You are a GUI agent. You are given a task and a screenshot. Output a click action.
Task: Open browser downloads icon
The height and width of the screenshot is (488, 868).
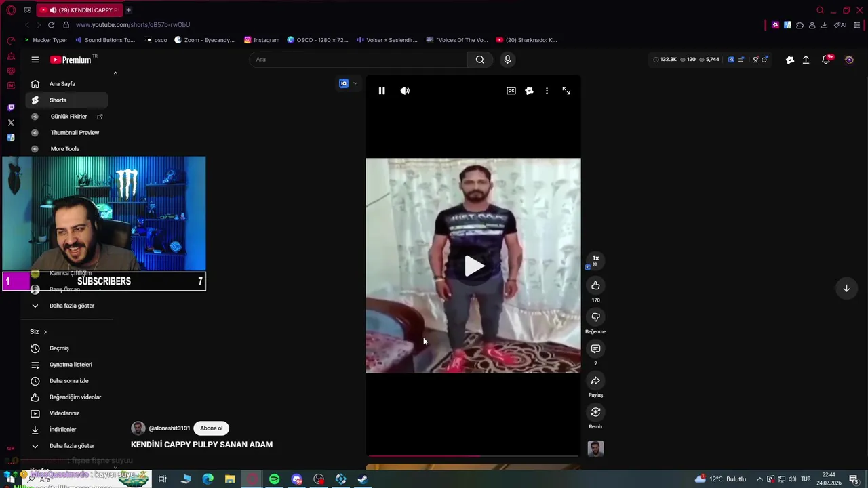coord(824,25)
